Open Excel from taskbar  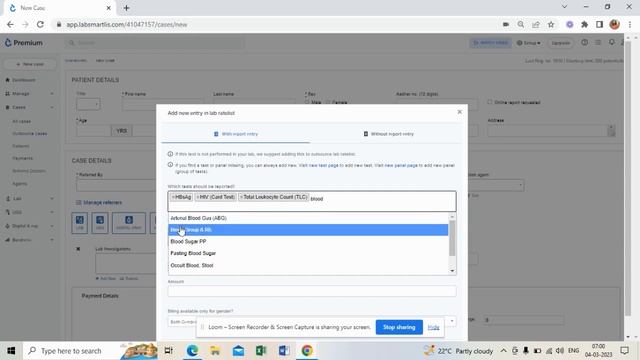point(261,351)
